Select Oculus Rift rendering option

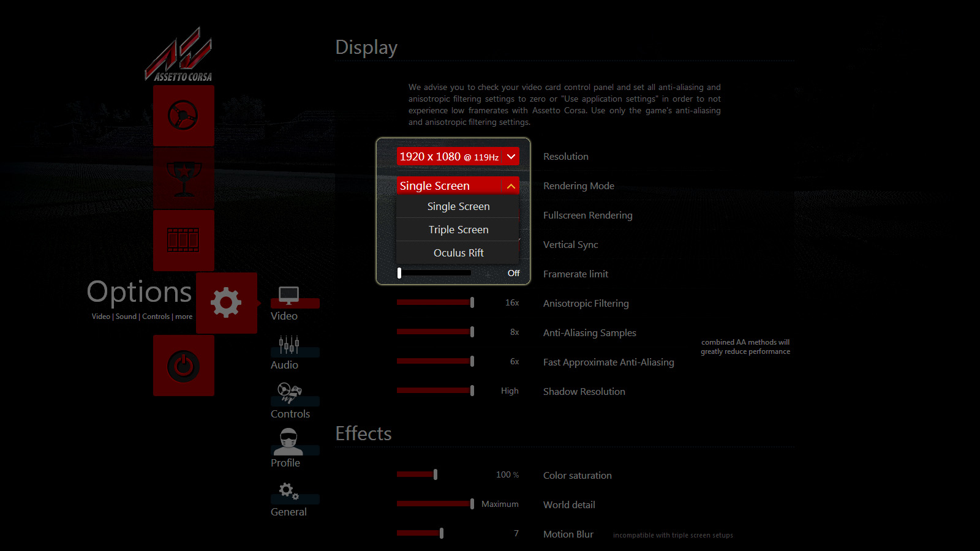click(x=458, y=253)
